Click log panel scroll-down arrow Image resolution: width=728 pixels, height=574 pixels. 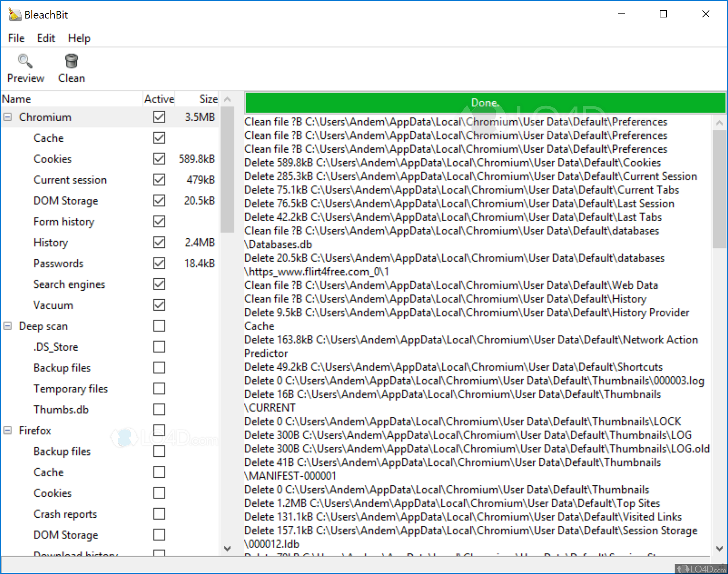coord(719,548)
